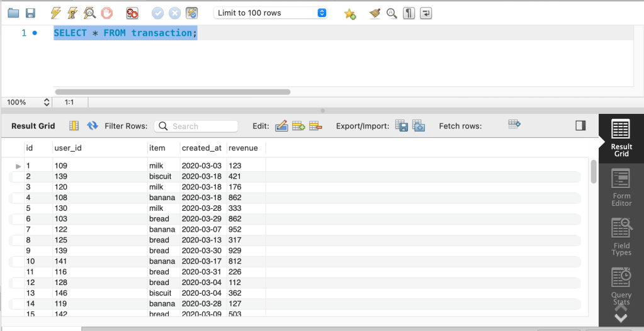Execute the query using the lightning bolt icon
This screenshot has height=331, width=644.
coord(55,13)
